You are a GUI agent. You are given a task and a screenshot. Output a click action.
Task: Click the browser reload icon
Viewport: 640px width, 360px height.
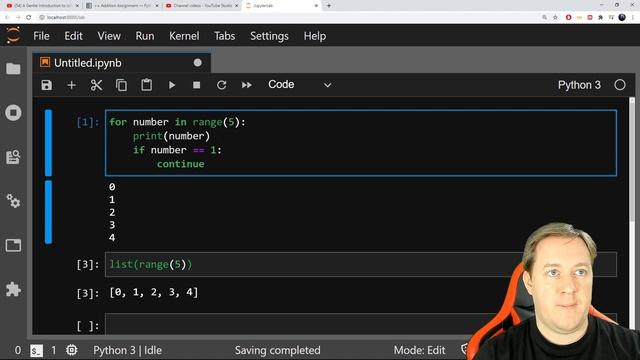[x=29, y=17]
